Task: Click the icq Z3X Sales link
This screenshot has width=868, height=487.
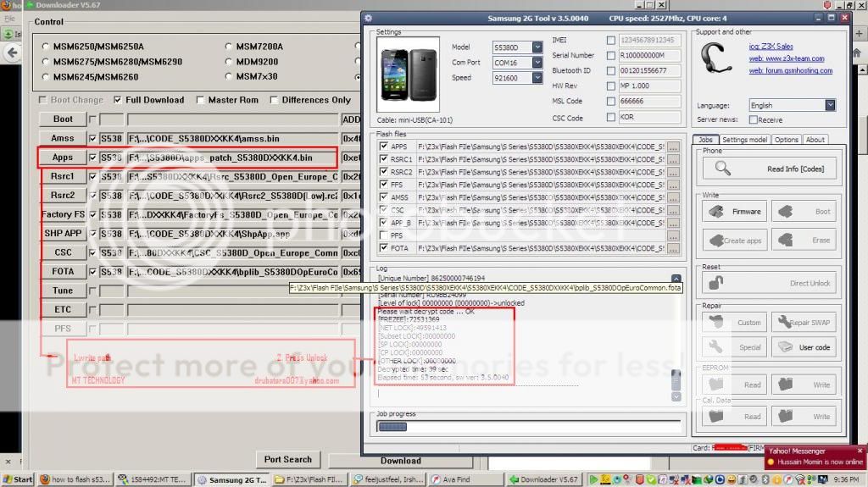Action: [771, 47]
